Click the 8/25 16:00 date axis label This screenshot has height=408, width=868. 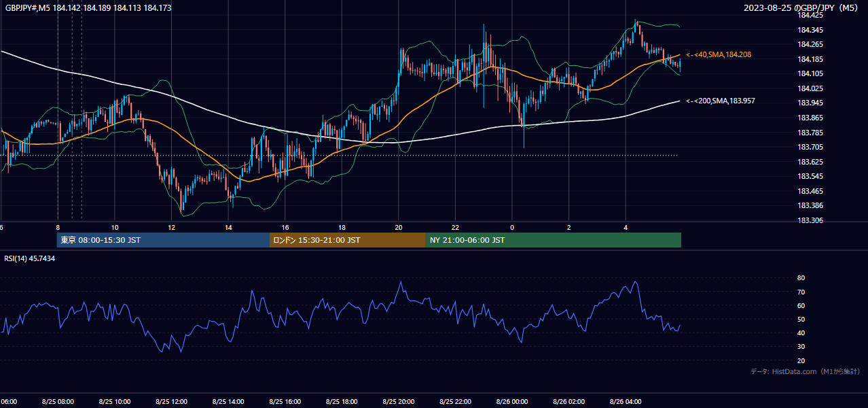[285, 401]
